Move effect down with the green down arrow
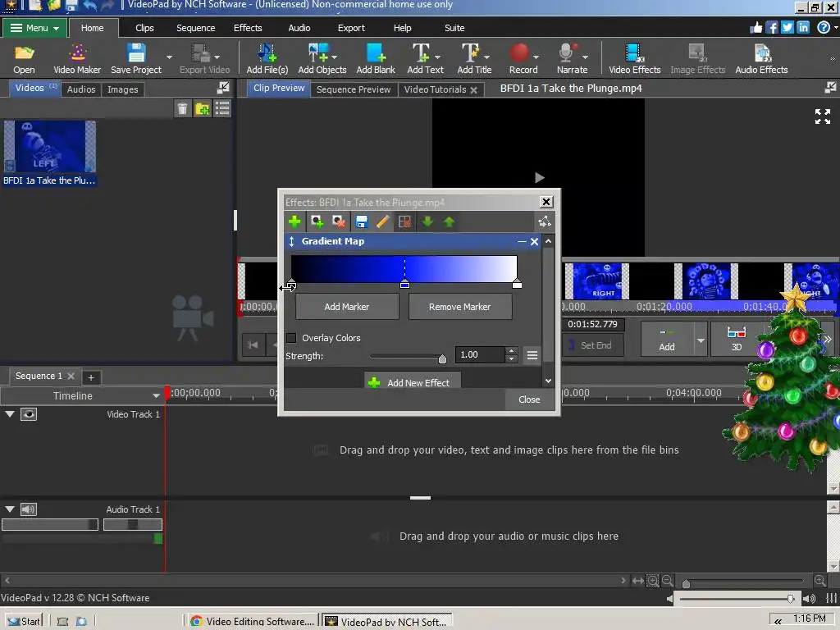This screenshot has height=630, width=840. pyautogui.click(x=427, y=221)
